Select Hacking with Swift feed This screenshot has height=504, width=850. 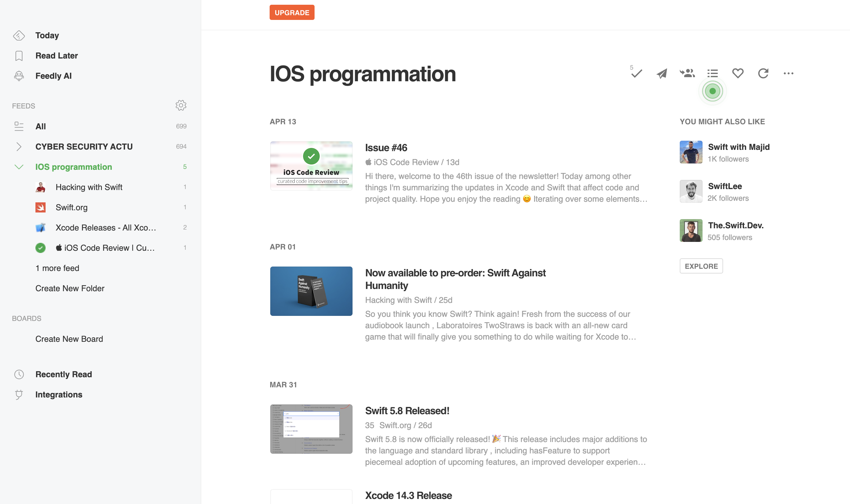[x=89, y=187]
